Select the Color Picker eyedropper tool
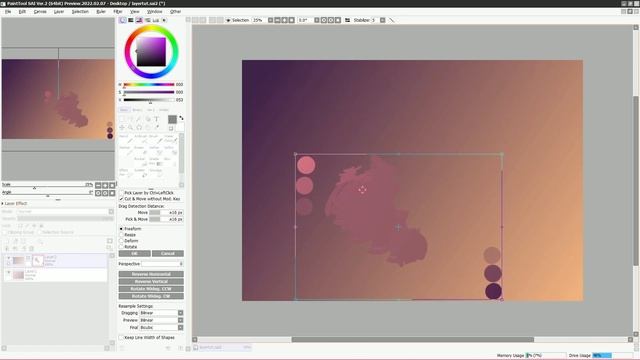Image resolution: width=640 pixels, height=360 pixels. pyautogui.click(x=156, y=128)
